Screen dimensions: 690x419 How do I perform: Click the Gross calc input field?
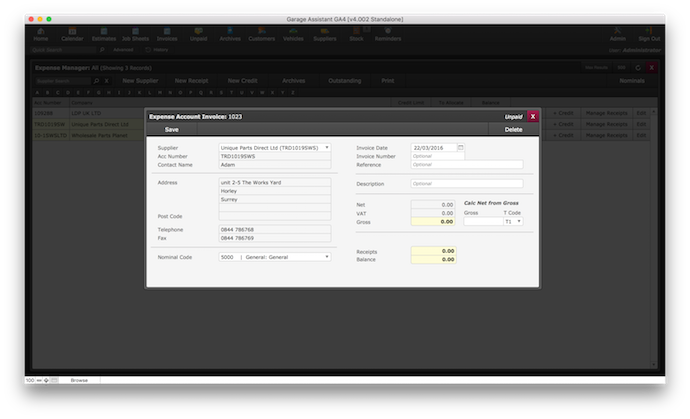[482, 221]
